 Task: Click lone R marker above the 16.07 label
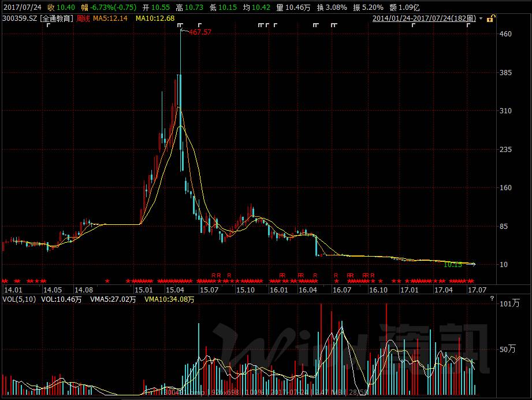(x=336, y=275)
